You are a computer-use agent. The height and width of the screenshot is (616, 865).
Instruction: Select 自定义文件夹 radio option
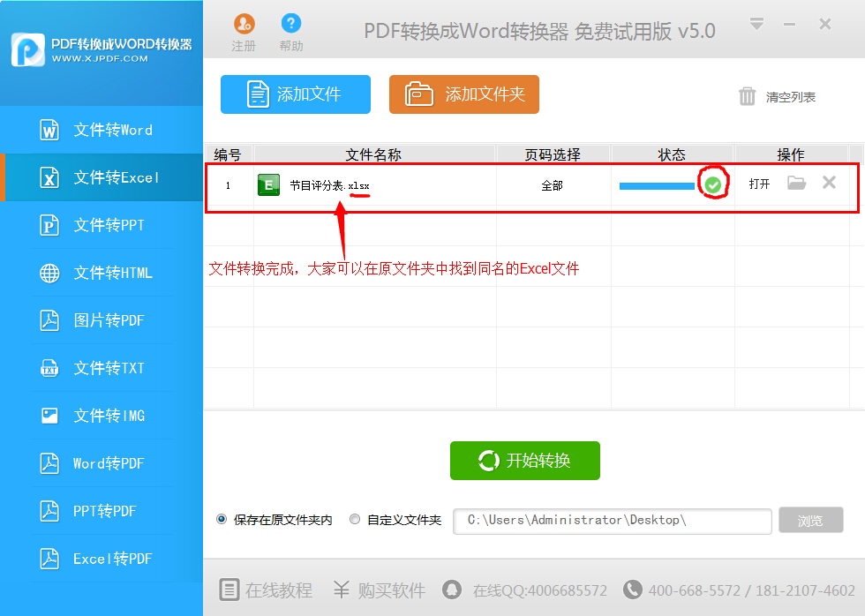(395, 520)
